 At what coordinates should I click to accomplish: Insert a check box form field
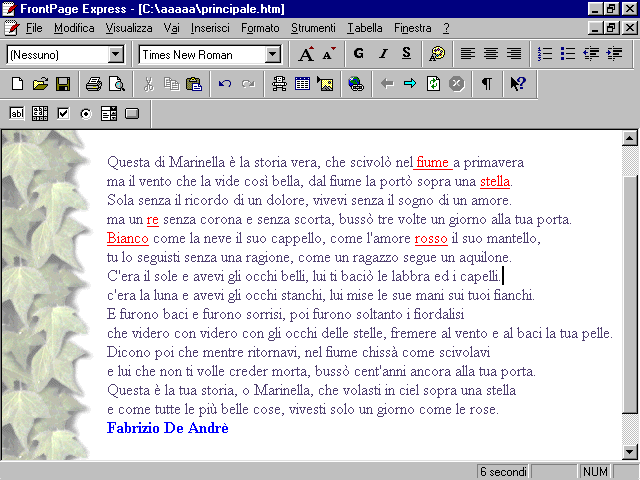coord(63,113)
